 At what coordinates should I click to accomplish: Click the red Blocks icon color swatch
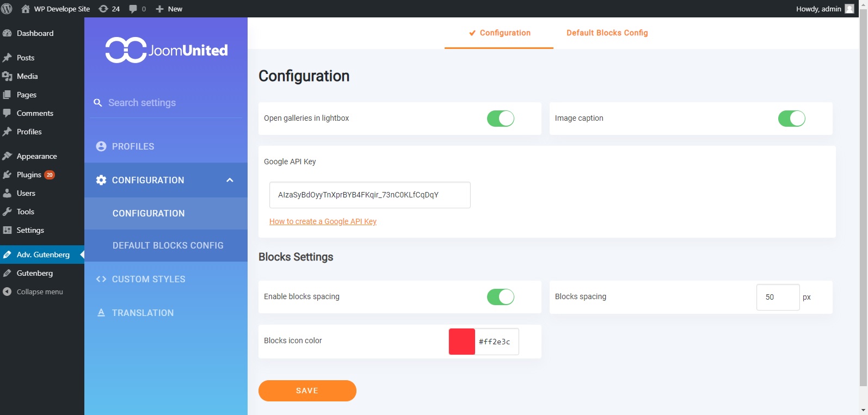tap(461, 342)
